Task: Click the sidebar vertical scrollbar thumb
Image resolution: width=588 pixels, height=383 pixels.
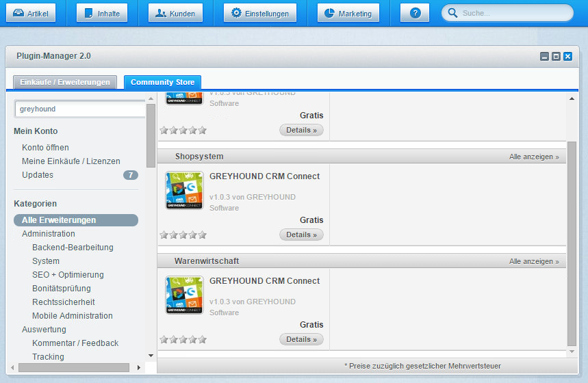Action: tap(151, 135)
